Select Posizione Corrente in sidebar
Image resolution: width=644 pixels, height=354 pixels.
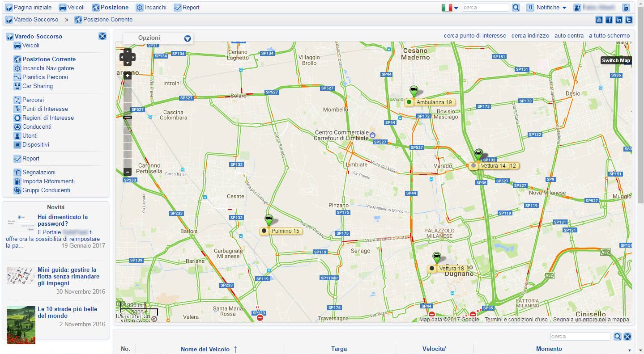(x=45, y=59)
